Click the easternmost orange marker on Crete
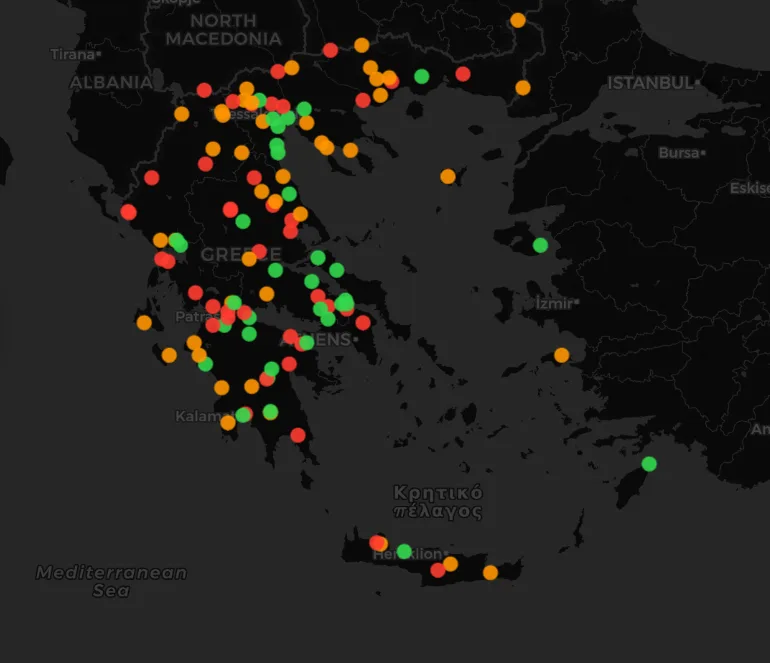 490,573
